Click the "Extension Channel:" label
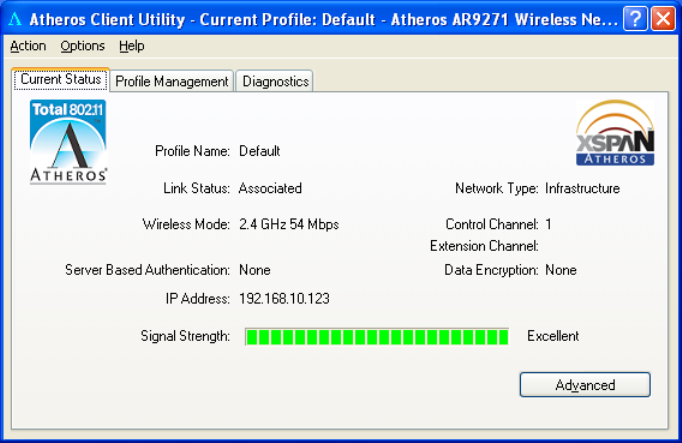Image resolution: width=682 pixels, height=443 pixels. [484, 246]
